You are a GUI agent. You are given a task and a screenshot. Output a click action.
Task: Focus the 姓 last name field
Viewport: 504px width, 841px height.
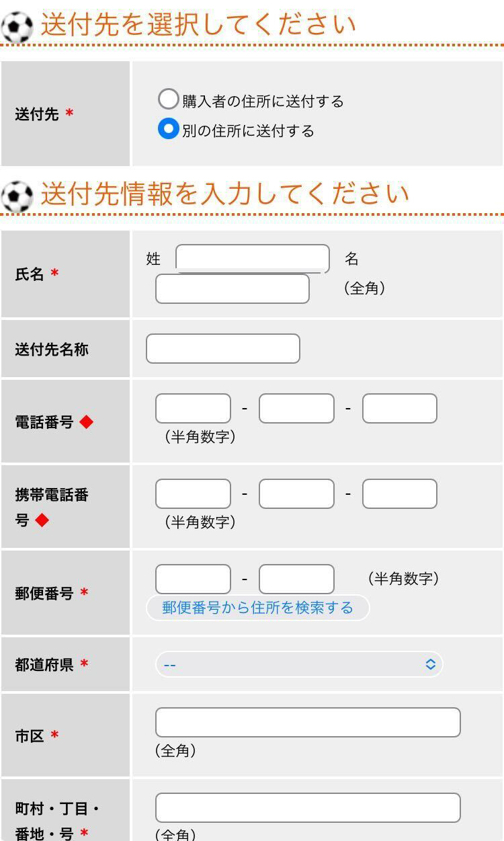[252, 258]
